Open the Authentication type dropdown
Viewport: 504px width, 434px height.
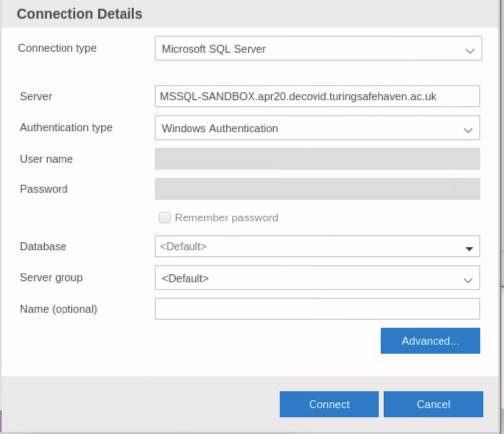[x=317, y=128]
